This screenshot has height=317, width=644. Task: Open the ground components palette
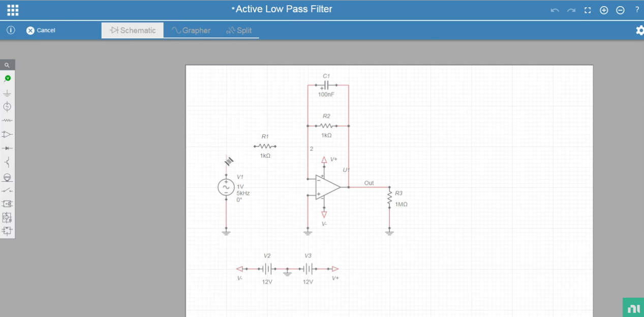7,93
